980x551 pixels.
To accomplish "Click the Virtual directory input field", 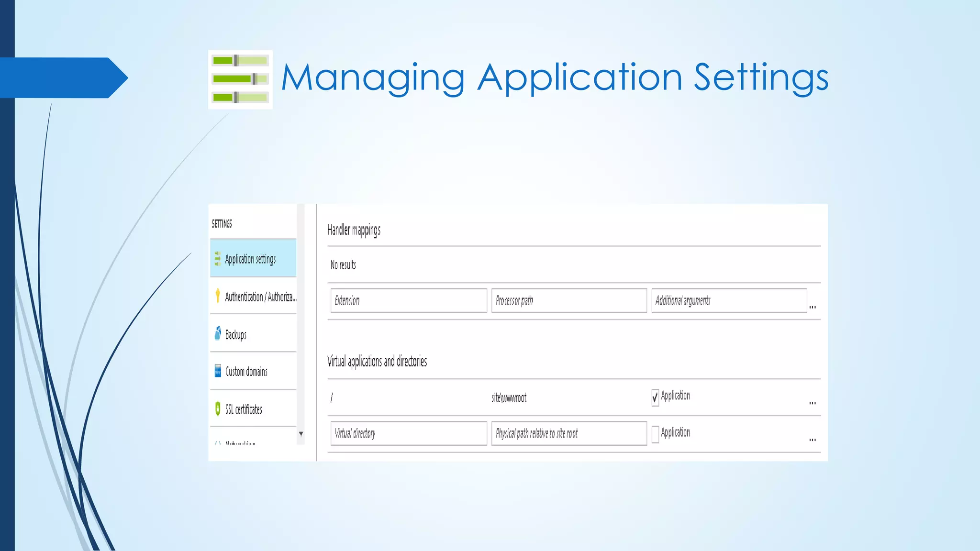I will click(409, 433).
